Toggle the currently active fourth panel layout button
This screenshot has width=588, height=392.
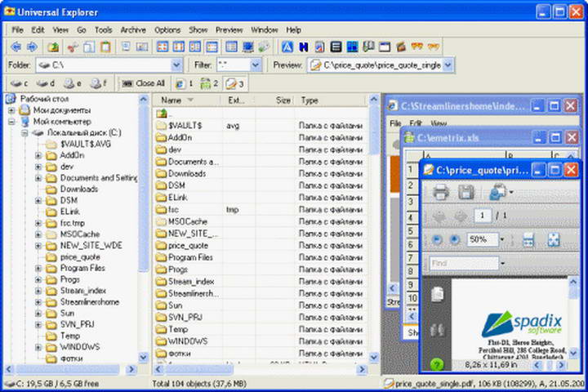(212, 47)
